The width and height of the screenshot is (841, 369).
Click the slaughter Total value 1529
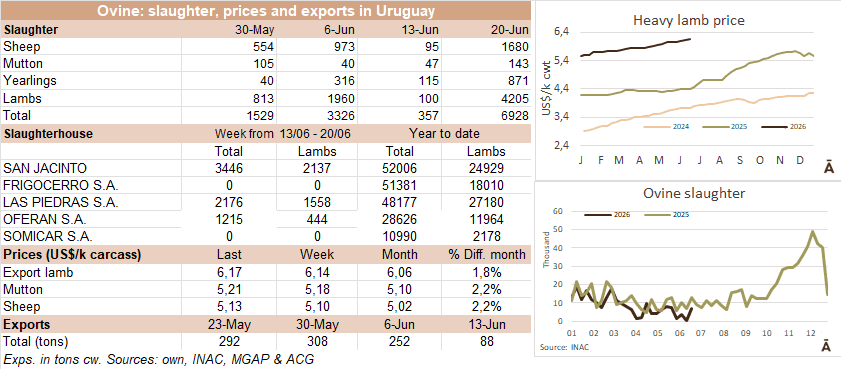261,115
